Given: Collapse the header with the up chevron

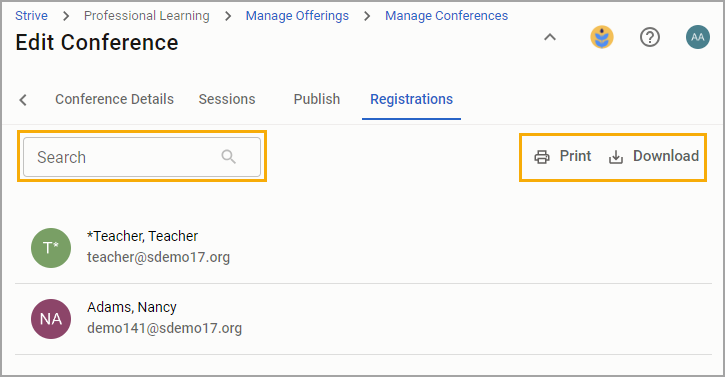Looking at the screenshot, I should pos(550,37).
